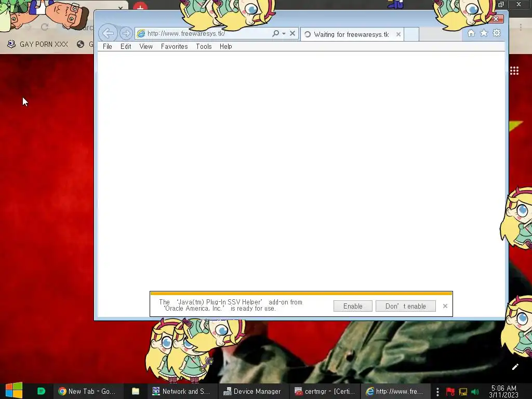Enable the Java Plug-In SSV Helper add-on
This screenshot has height=399, width=532.
(353, 306)
